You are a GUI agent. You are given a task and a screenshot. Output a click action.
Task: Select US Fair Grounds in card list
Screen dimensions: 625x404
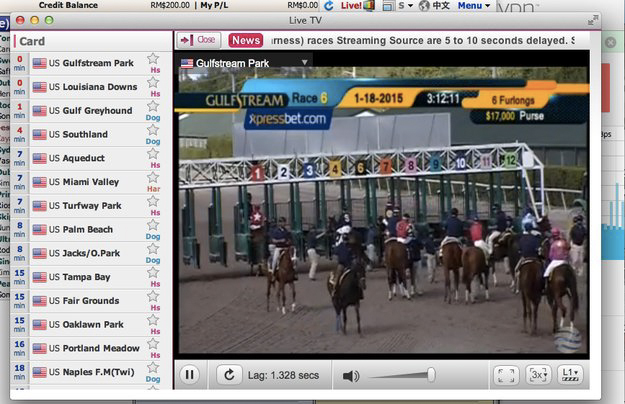pyautogui.click(x=91, y=301)
